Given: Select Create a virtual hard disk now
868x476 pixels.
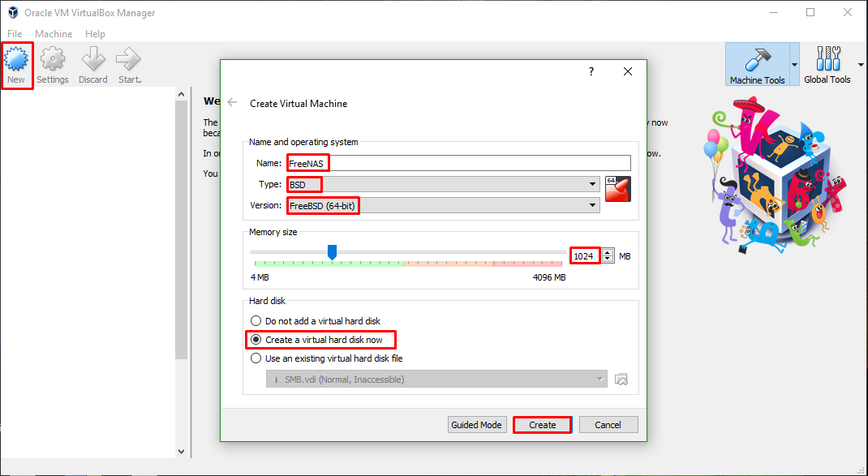Looking at the screenshot, I should (x=316, y=339).
